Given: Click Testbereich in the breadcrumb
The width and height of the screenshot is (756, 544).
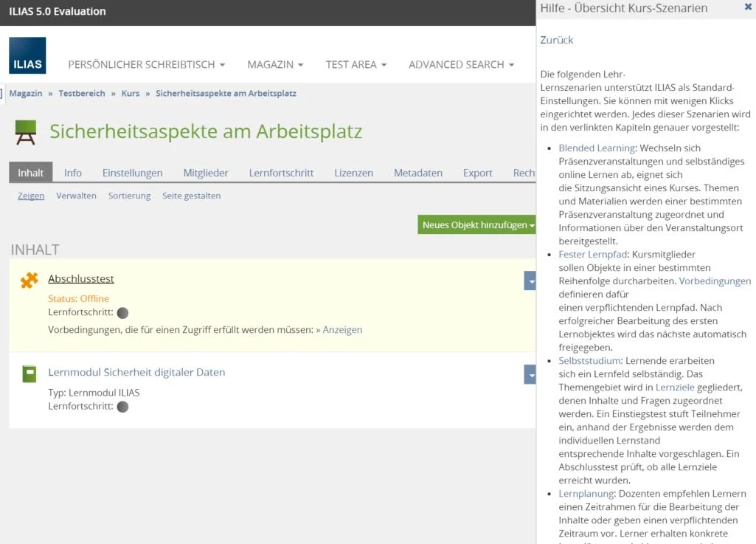Looking at the screenshot, I should pos(82,94).
